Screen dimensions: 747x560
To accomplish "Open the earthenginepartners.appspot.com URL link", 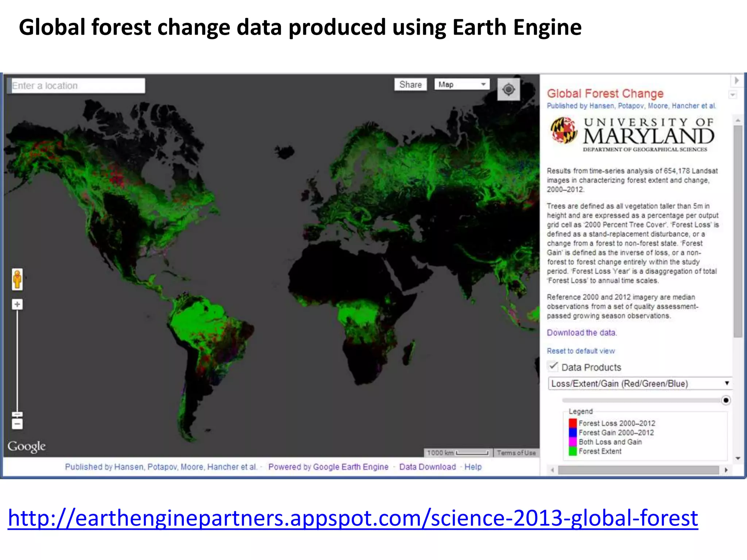I will [x=353, y=518].
